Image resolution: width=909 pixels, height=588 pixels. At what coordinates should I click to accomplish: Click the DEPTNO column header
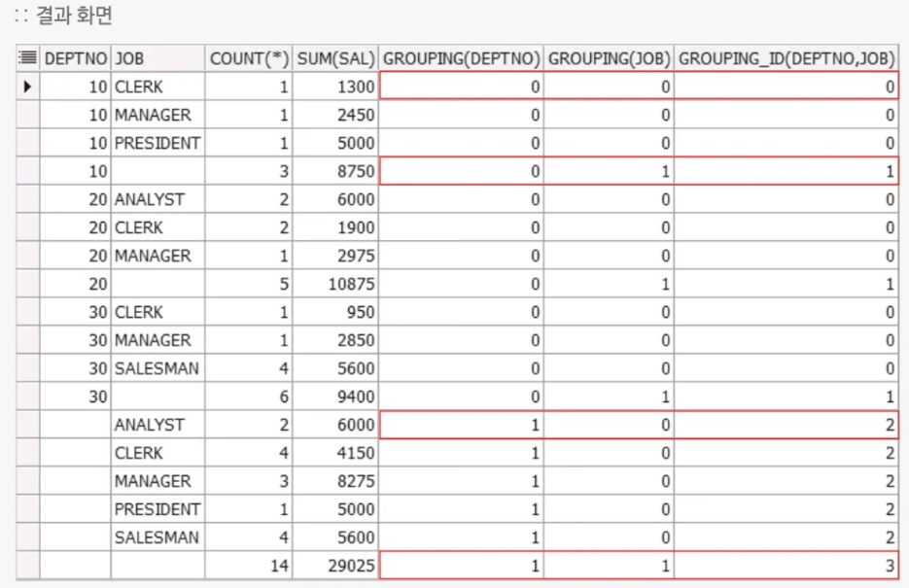point(76,58)
